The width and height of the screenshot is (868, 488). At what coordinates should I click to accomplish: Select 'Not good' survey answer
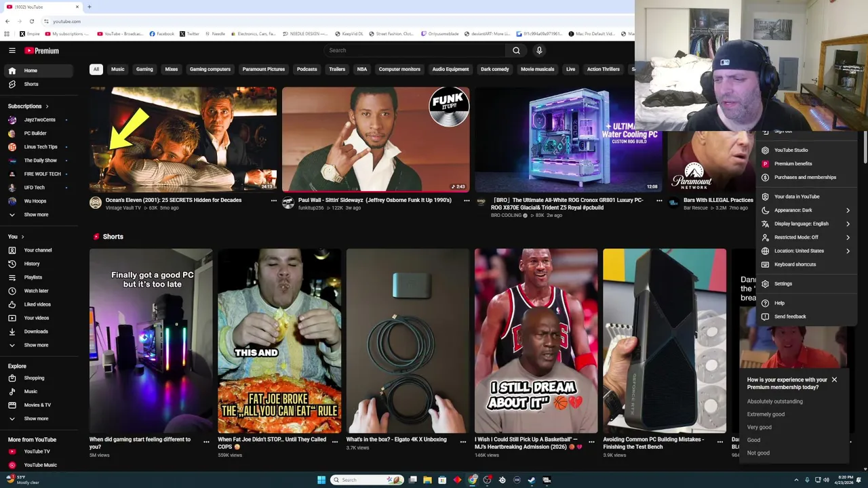tap(758, 453)
